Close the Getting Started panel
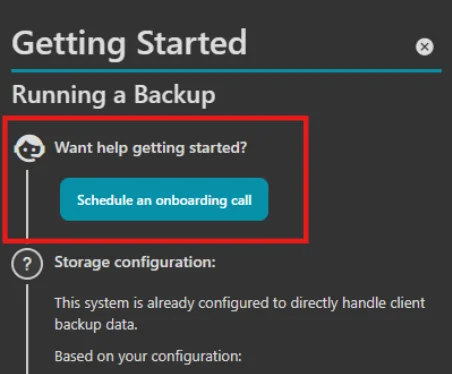The height and width of the screenshot is (374, 452). (424, 47)
